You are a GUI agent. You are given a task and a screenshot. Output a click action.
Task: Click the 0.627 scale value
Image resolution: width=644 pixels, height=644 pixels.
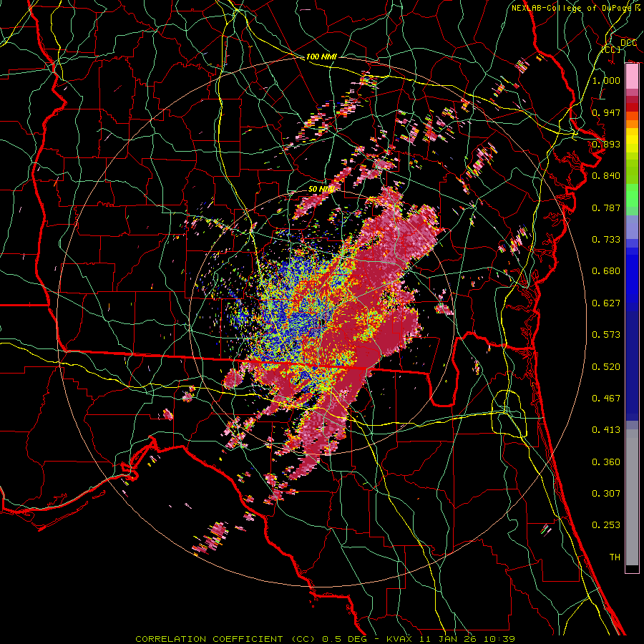[x=606, y=303]
